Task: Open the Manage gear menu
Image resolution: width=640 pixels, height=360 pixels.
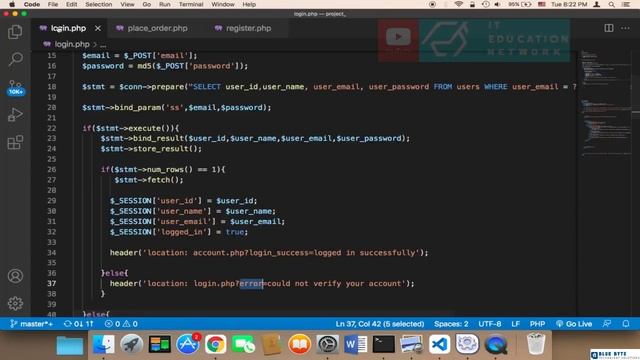Action: click(x=15, y=303)
